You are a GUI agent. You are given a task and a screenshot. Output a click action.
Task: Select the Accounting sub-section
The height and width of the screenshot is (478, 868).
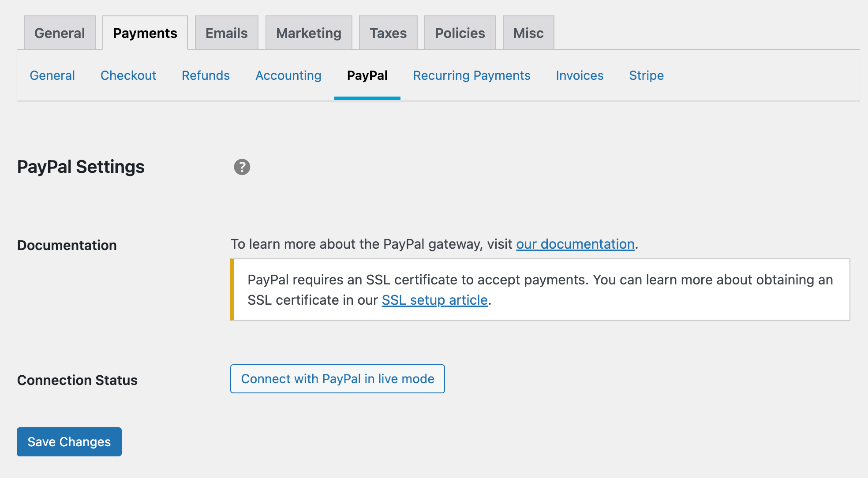pyautogui.click(x=288, y=75)
